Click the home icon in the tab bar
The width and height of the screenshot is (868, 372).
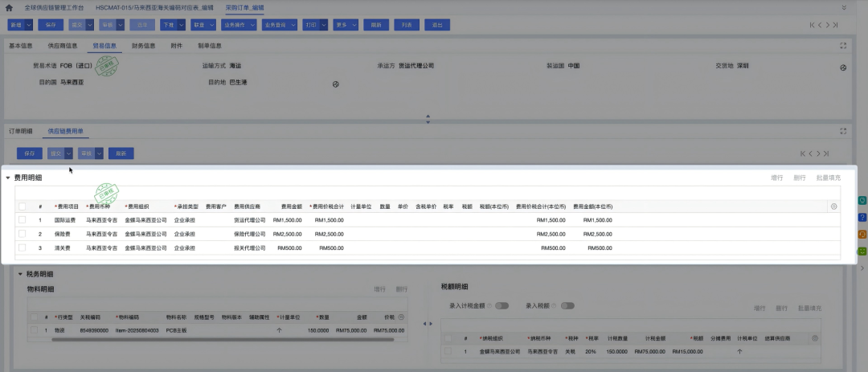[x=9, y=6]
